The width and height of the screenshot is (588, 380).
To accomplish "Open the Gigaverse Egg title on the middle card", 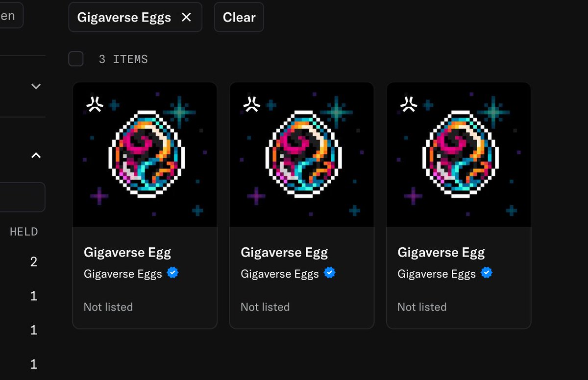I will pyautogui.click(x=284, y=253).
